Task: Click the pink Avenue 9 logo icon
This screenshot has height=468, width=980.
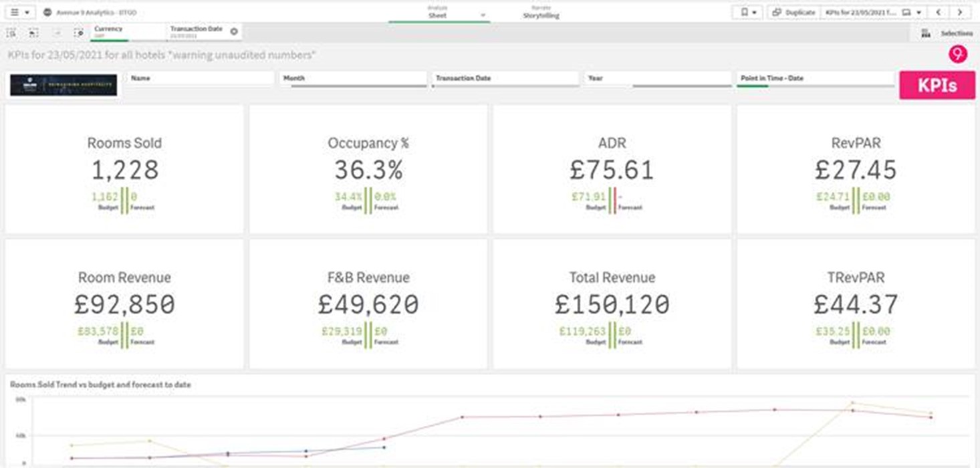Action: (x=957, y=55)
